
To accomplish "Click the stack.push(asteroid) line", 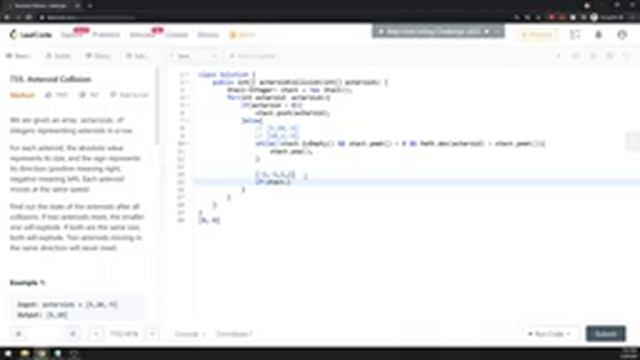I will pos(292,113).
